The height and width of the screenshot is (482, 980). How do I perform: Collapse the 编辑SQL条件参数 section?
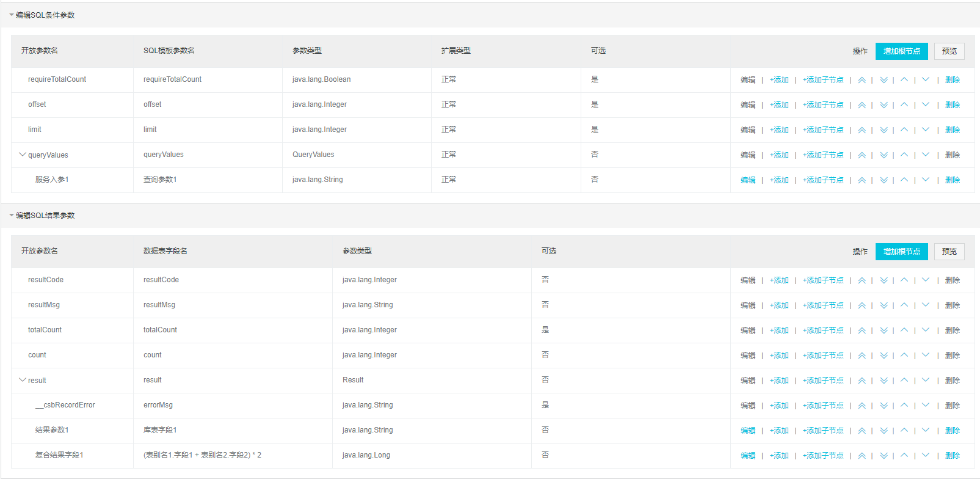pos(12,15)
